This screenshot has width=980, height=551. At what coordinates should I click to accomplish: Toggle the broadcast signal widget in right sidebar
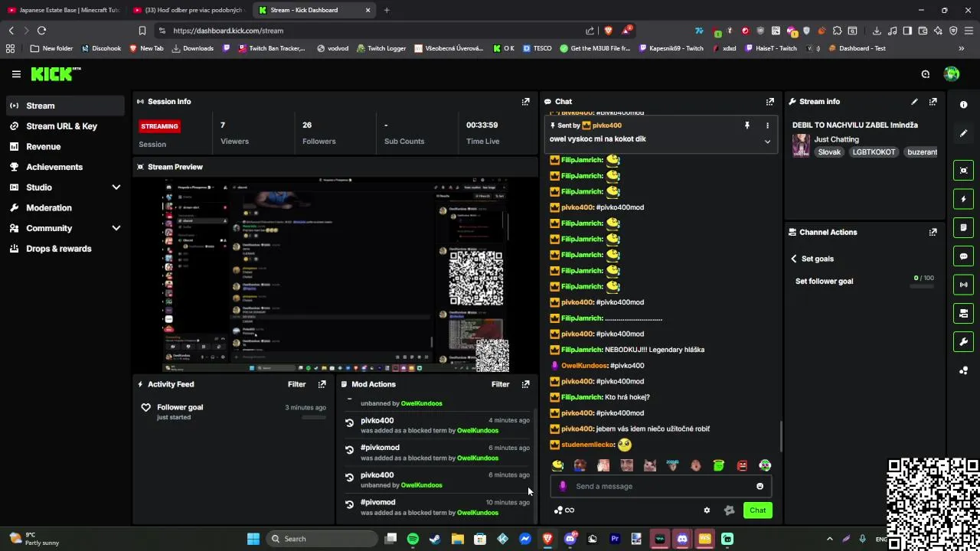963,285
